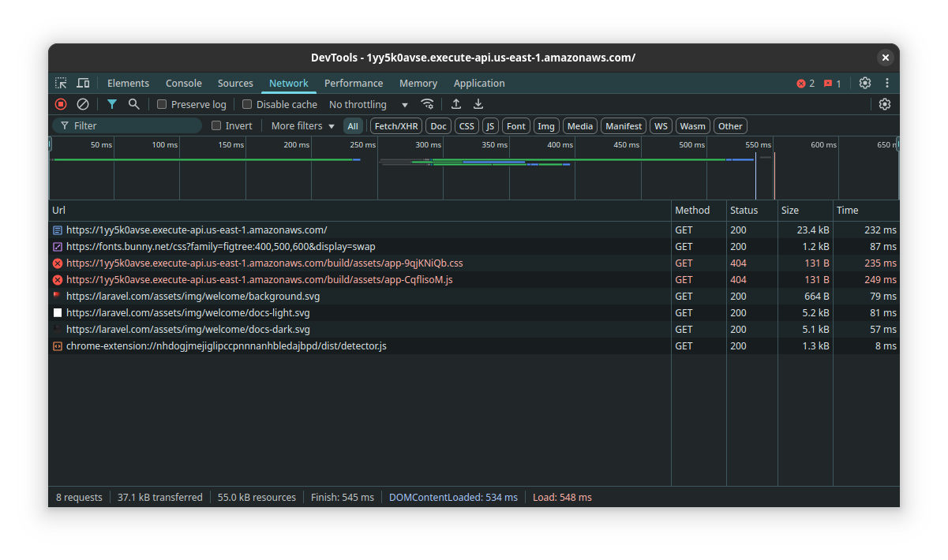Expand the More filters dropdown
The height and width of the screenshot is (560, 948).
click(303, 125)
